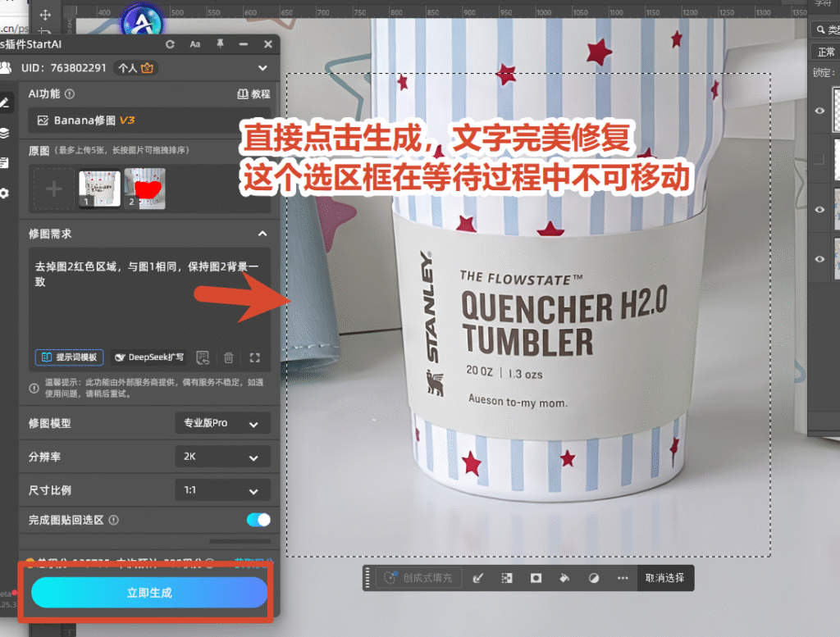The height and width of the screenshot is (637, 840).
Task: Close the StartAI plugin panel
Action: click(x=268, y=44)
